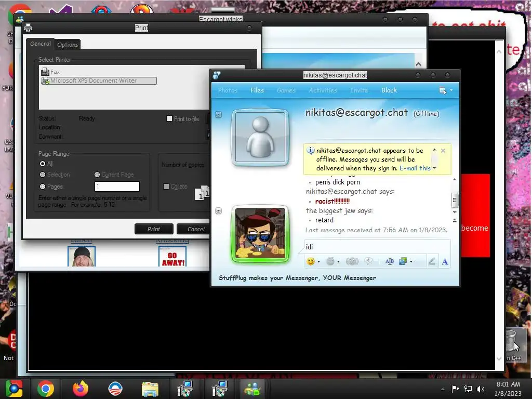
Task: Collapse your own display picture expander
Action: 219,211
